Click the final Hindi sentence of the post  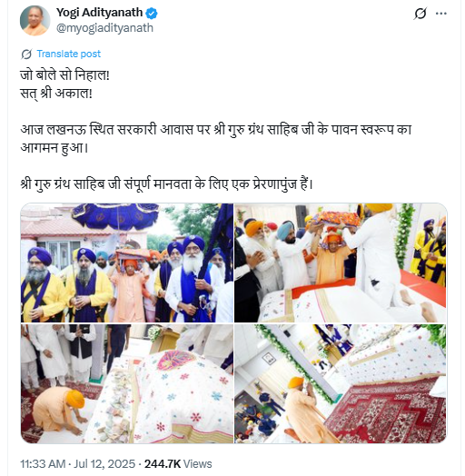166,184
